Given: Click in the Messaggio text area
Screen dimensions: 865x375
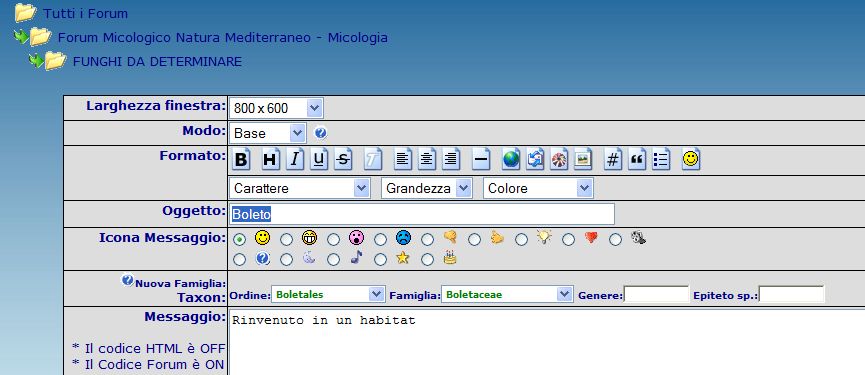Looking at the screenshot, I should pyautogui.click(x=546, y=342).
